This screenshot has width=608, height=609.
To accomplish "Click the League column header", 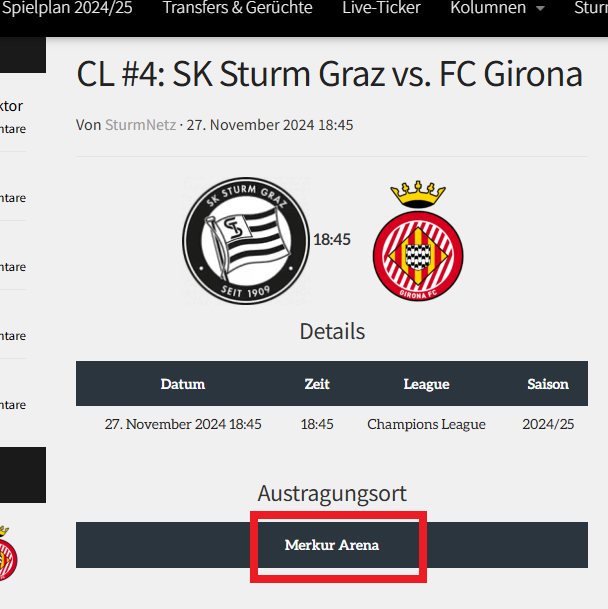I will (426, 384).
